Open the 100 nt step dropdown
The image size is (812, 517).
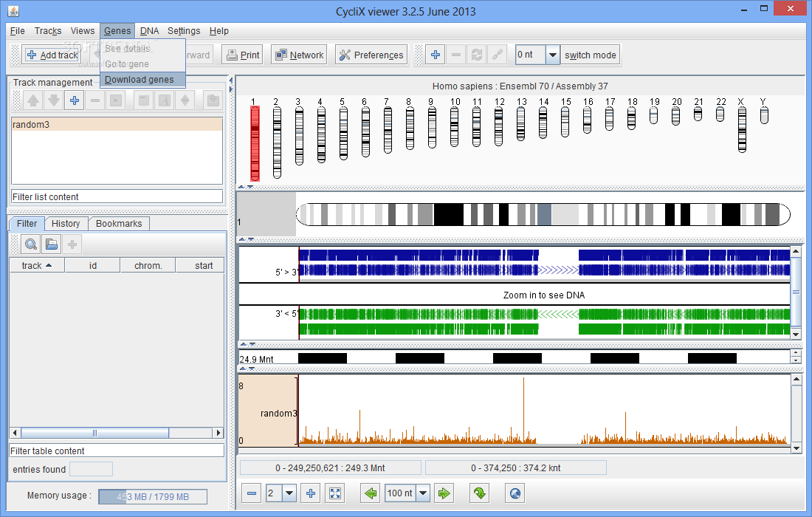(x=423, y=493)
